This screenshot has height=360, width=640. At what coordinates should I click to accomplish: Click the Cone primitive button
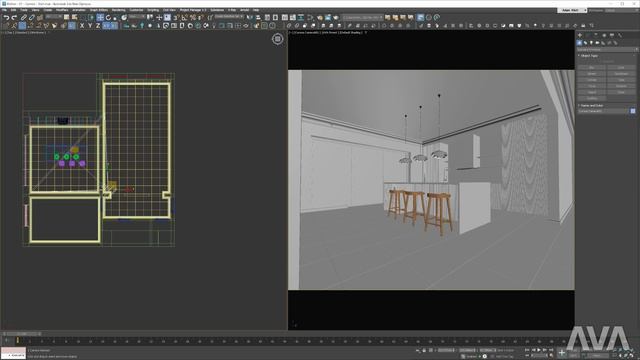click(x=621, y=67)
